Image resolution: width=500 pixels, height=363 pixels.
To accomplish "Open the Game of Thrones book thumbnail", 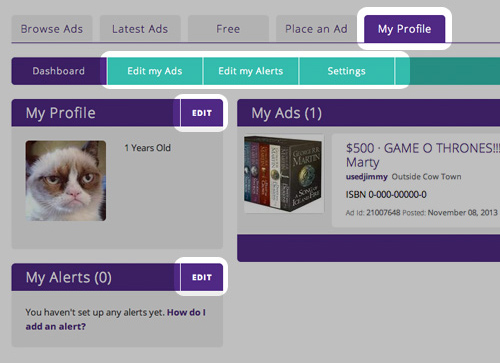I will (284, 173).
